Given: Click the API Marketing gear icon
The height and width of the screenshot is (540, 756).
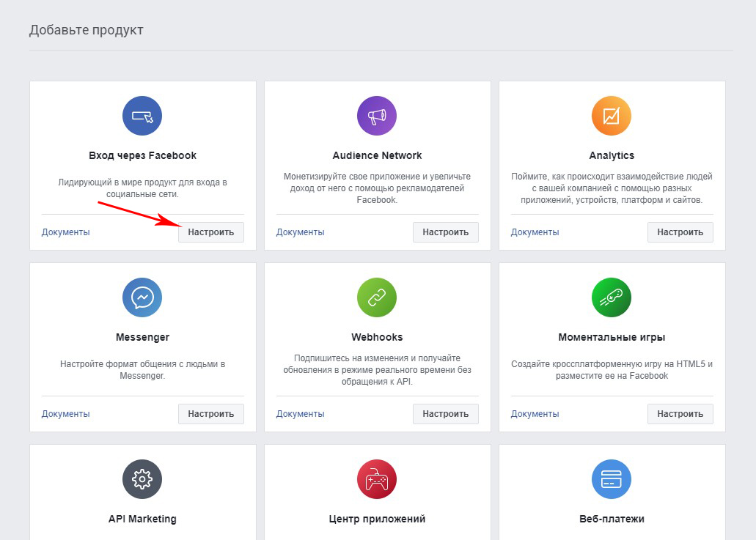Looking at the screenshot, I should click(x=142, y=479).
